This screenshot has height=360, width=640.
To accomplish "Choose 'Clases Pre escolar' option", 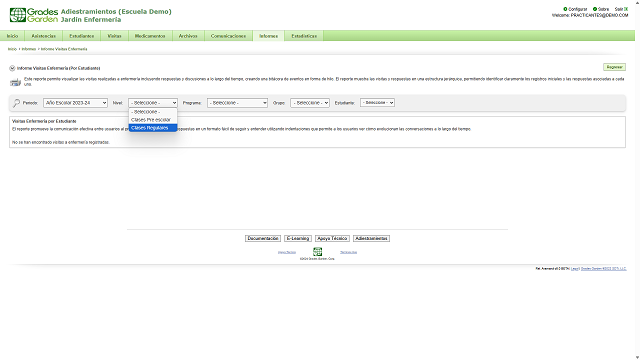I will [153, 120].
